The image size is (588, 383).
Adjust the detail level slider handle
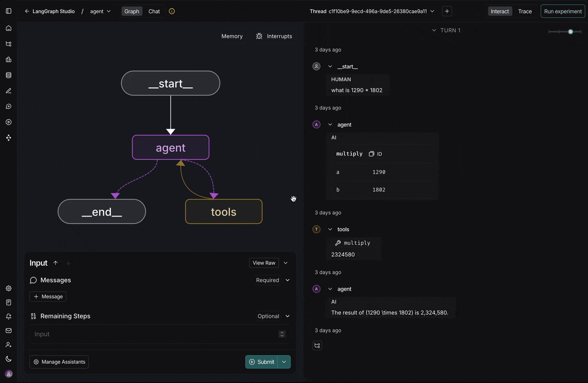[x=571, y=32]
